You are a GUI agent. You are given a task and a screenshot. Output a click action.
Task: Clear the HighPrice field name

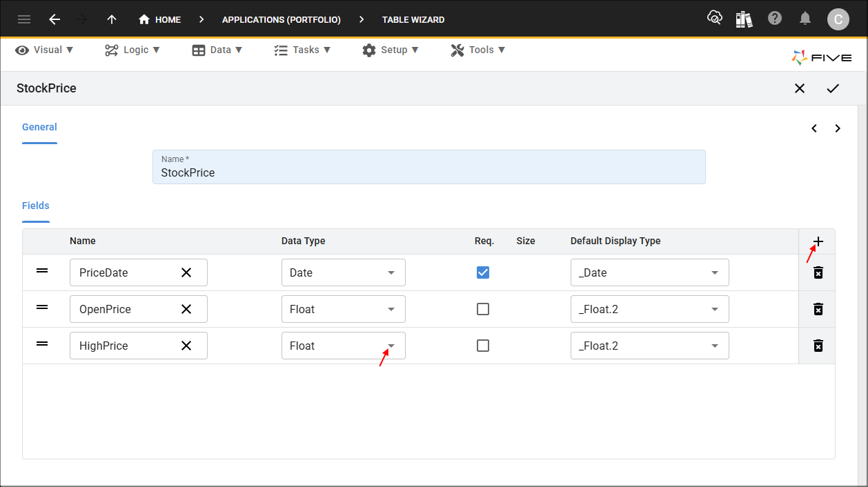[x=186, y=346]
